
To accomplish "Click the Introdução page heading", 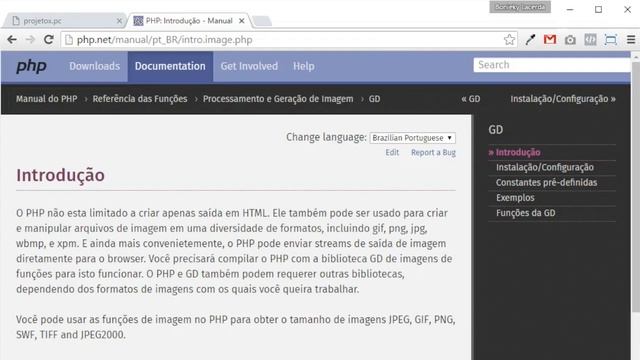I will pos(60,175).
